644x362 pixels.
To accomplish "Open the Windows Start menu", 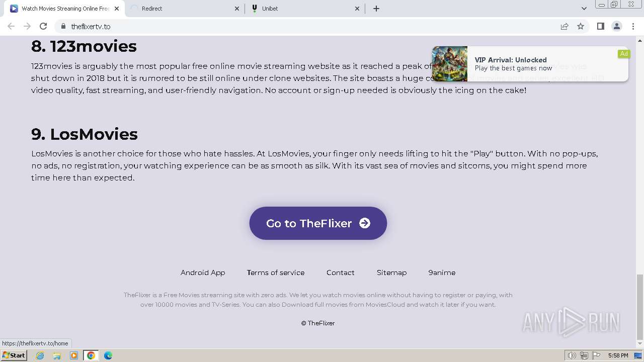I will click(14, 355).
